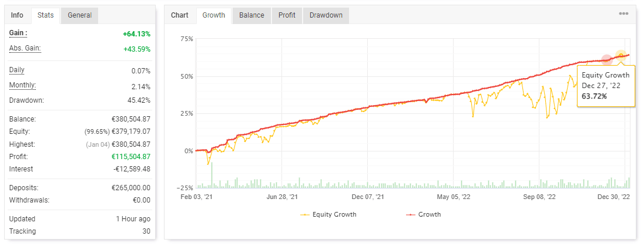Click the Monthly label link
The image size is (644, 246).
tap(22, 86)
